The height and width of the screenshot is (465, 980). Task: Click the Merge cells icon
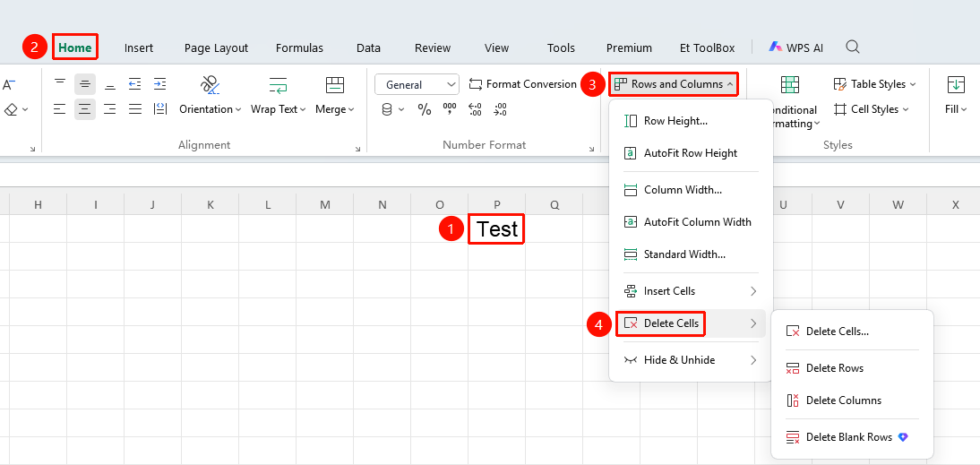[335, 85]
